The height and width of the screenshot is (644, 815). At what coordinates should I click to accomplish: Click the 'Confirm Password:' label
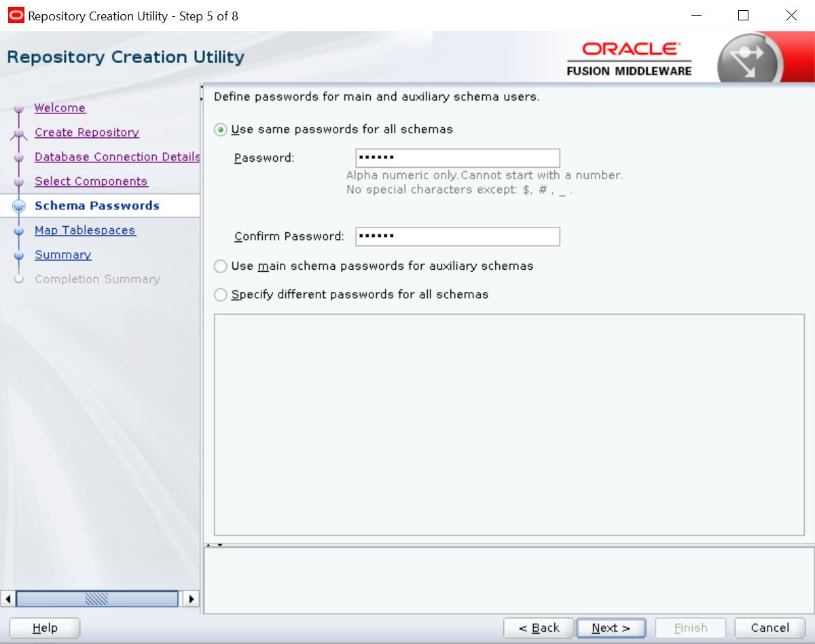coord(289,236)
